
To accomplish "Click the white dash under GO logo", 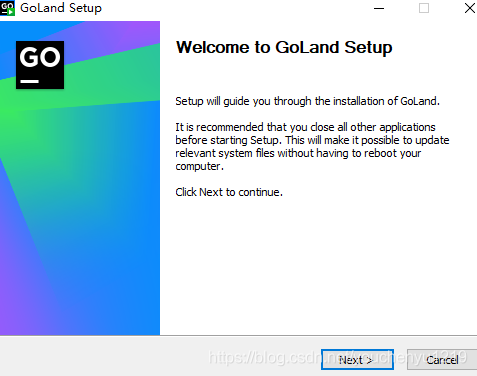I will point(30,81).
